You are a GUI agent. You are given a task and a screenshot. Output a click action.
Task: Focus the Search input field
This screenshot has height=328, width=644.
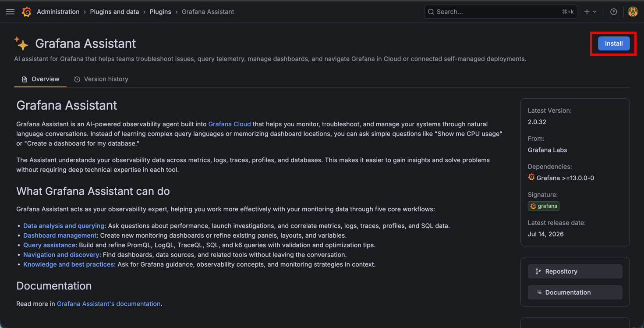pos(500,12)
